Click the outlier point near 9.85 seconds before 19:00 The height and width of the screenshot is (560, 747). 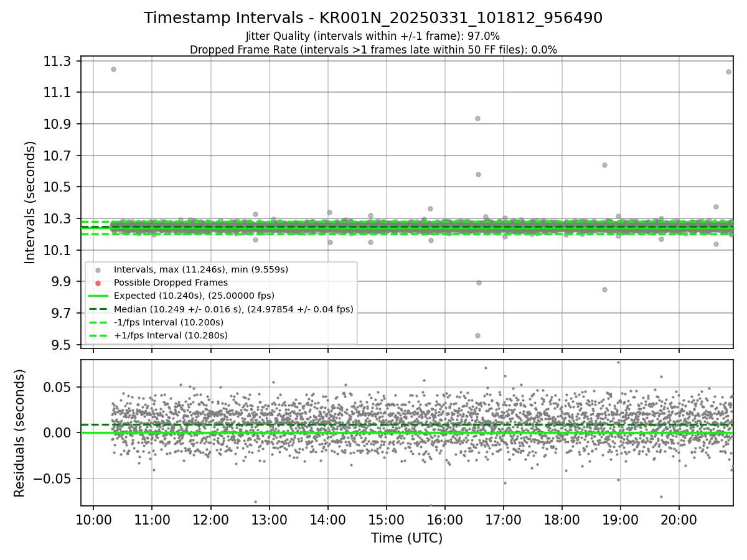(x=604, y=289)
